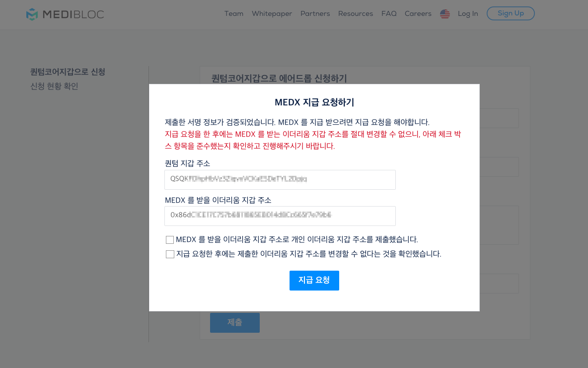Open the Team menu item
588x368 pixels.
233,13
